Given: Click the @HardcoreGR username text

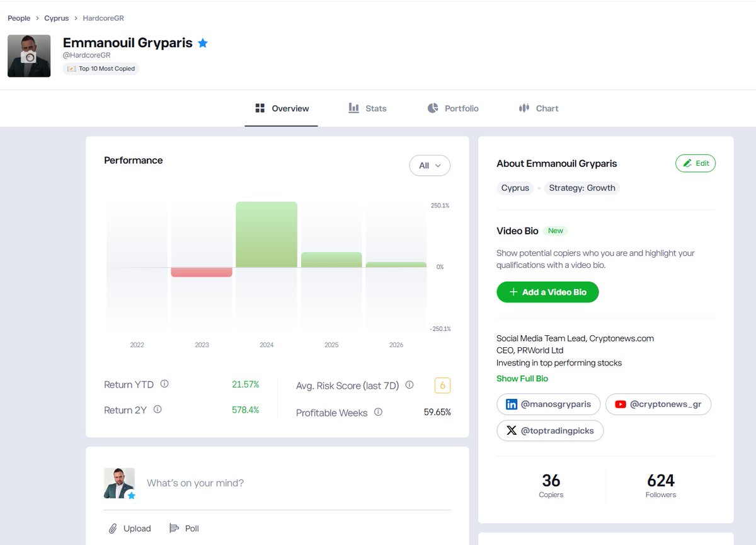Looking at the screenshot, I should (87, 55).
